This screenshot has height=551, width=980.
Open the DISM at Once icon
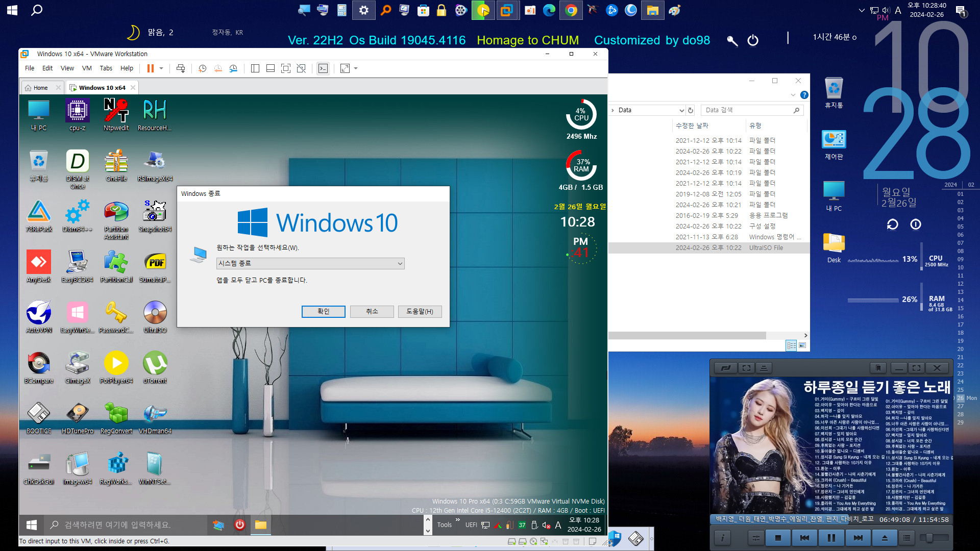click(77, 169)
